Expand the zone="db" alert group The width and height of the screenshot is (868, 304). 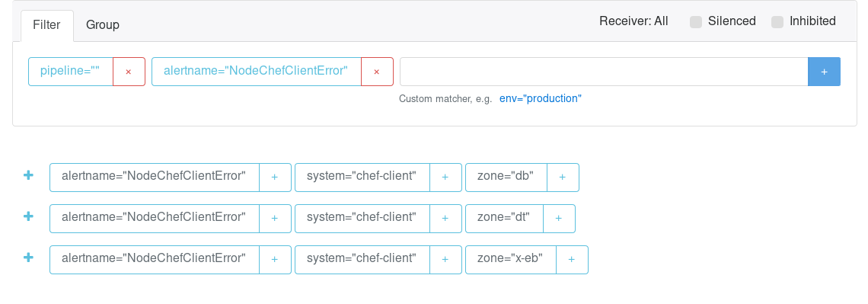tap(28, 175)
